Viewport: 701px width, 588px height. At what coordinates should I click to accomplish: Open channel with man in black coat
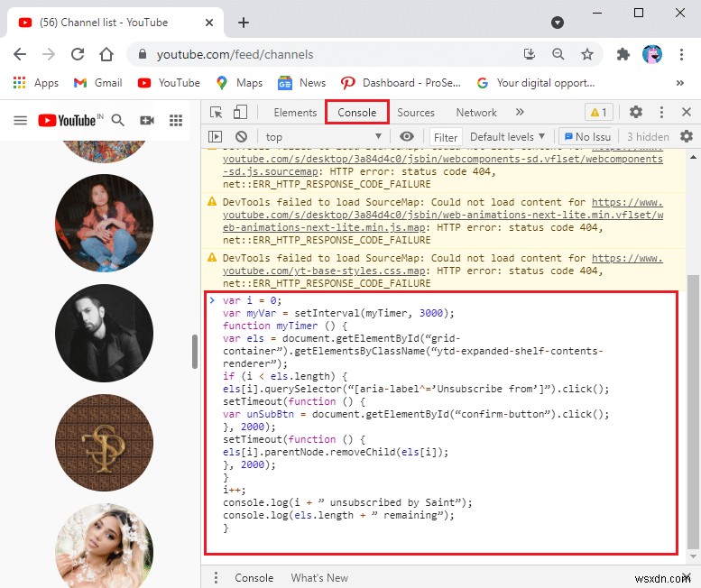104,333
